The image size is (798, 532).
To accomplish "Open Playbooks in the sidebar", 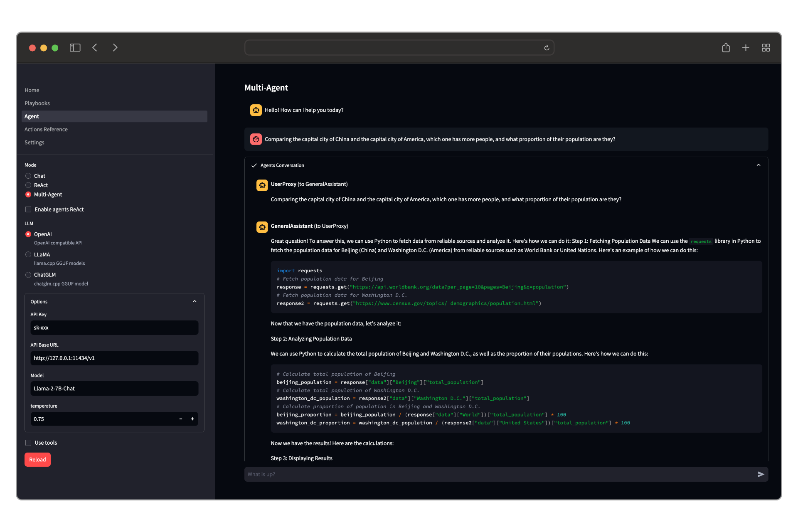I will click(37, 103).
